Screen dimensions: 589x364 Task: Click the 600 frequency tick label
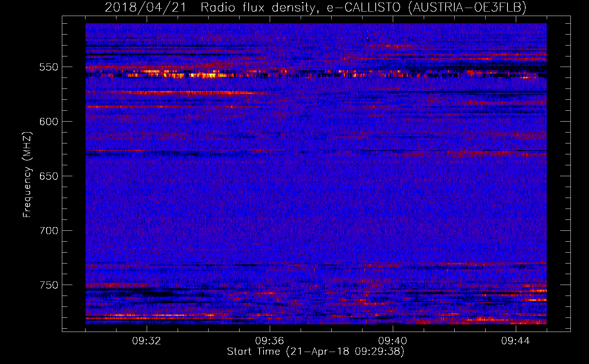pos(49,122)
